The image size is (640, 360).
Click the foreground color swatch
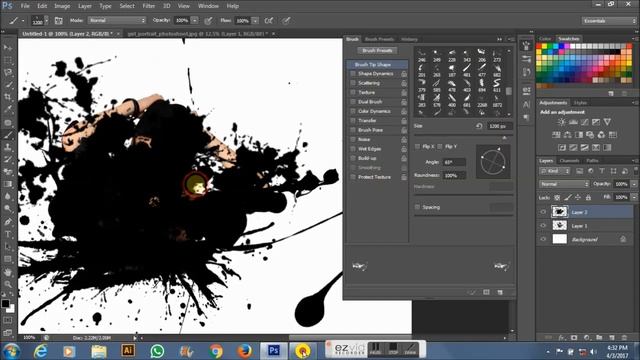[5, 304]
